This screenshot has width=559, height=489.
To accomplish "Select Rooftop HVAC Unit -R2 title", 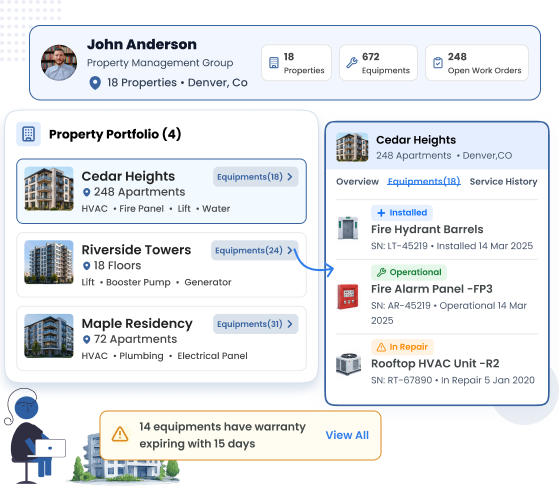I will pyautogui.click(x=435, y=364).
